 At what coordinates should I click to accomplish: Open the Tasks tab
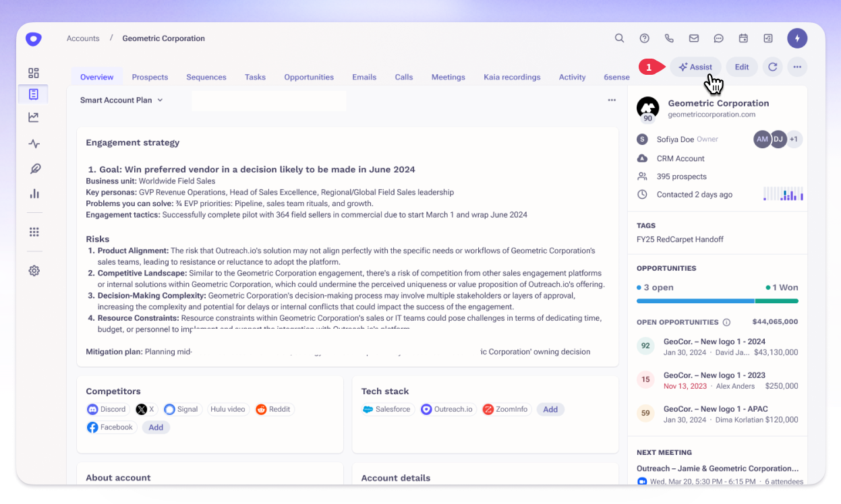255,77
